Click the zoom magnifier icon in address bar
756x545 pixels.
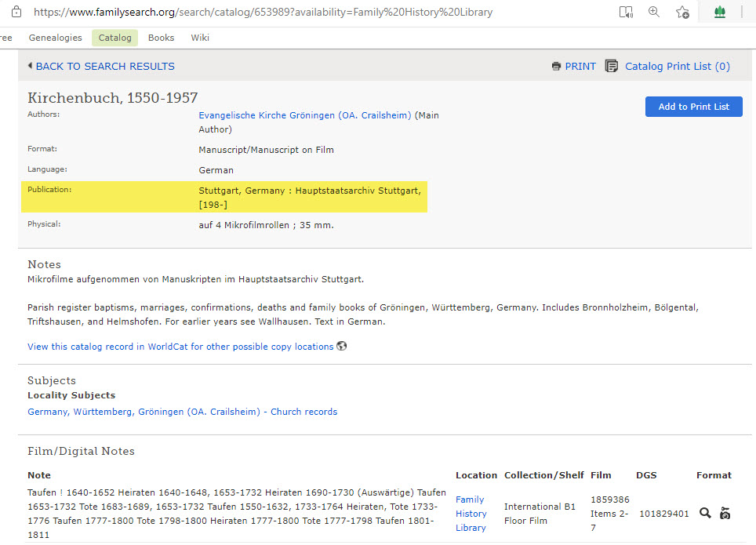[654, 13]
